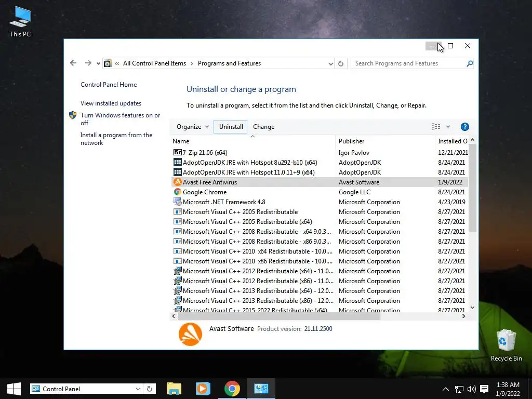Click the Control Panel taskbar icon
532x399 pixels.
coord(261,389)
